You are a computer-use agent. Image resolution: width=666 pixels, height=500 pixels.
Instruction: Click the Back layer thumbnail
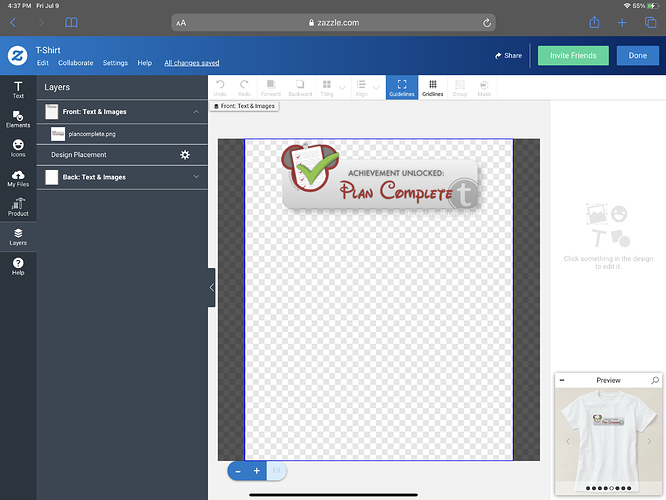pos(51,177)
